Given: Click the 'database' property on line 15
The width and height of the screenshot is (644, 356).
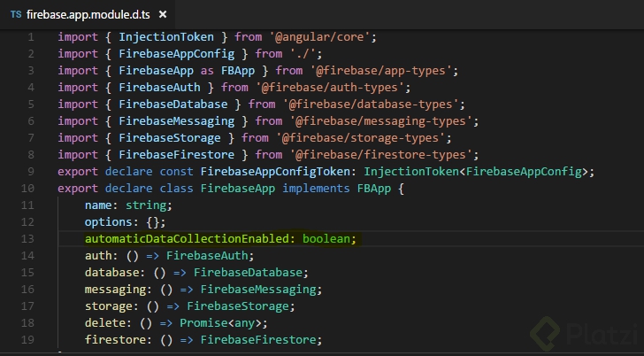Looking at the screenshot, I should pyautogui.click(x=111, y=273).
